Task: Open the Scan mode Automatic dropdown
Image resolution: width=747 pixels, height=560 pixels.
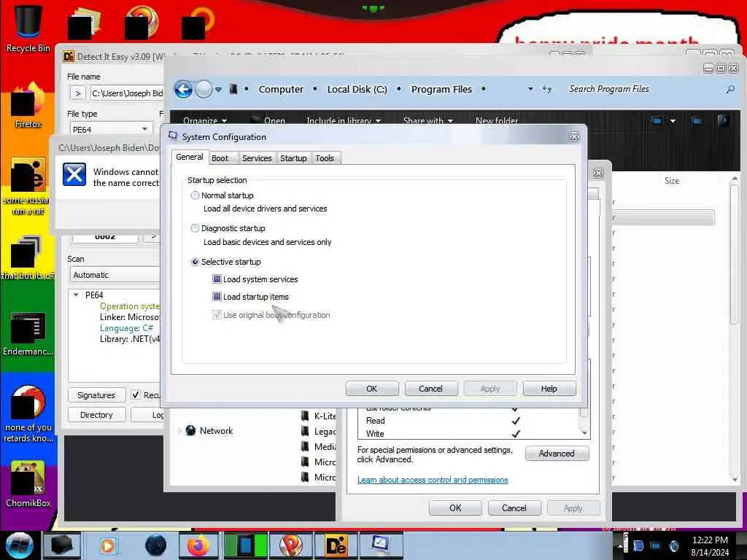Action: [115, 275]
